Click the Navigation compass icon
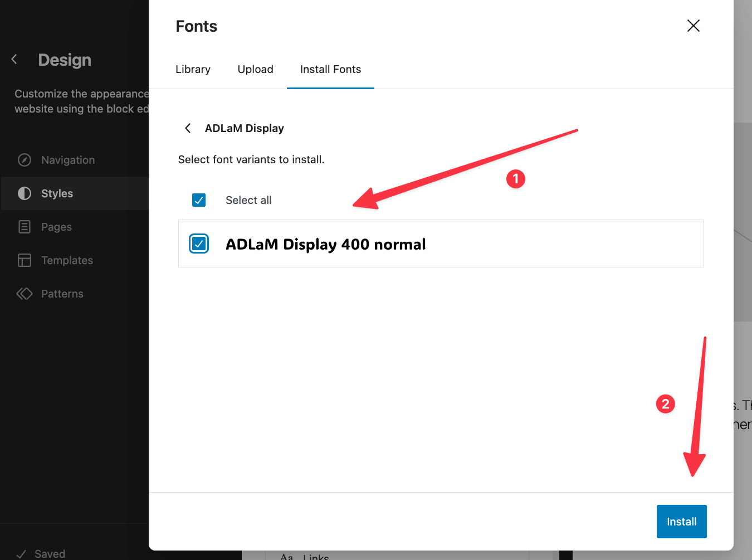 pyautogui.click(x=25, y=160)
